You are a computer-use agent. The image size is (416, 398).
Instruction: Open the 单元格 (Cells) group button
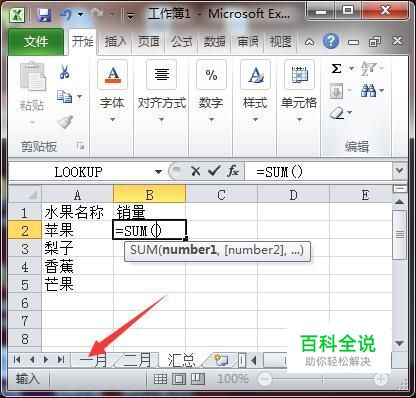pos(299,92)
